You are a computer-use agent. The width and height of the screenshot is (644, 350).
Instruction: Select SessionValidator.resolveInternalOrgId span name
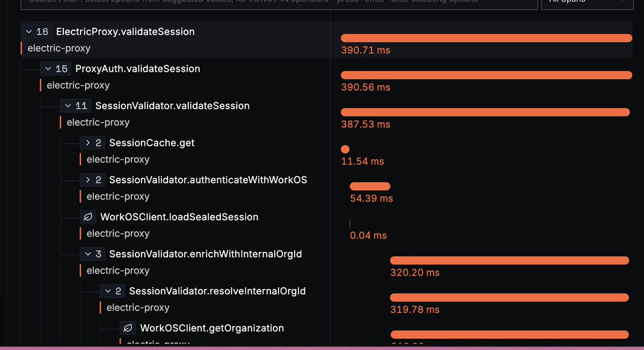[217, 291]
